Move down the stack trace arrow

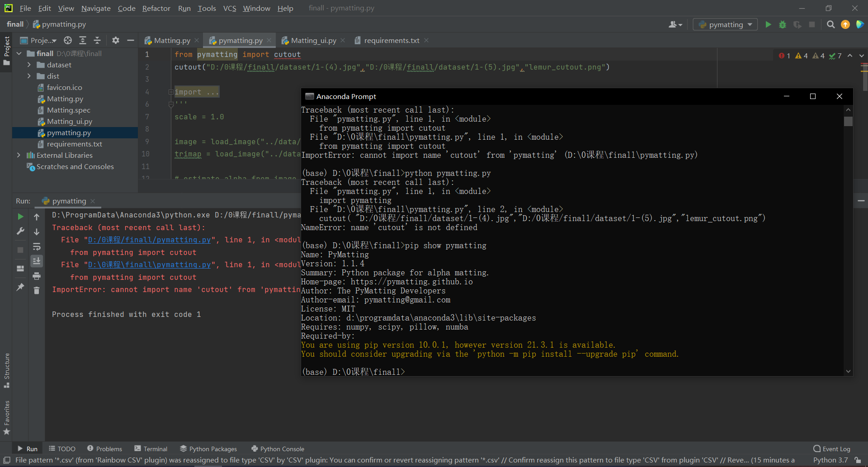[37, 231]
